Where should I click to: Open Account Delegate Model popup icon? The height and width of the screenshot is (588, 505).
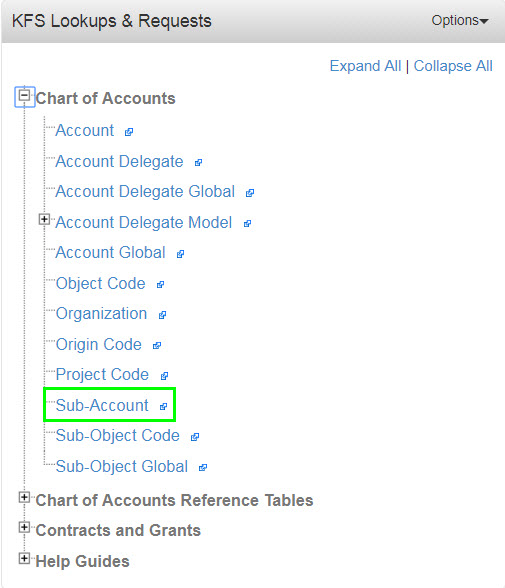click(247, 224)
